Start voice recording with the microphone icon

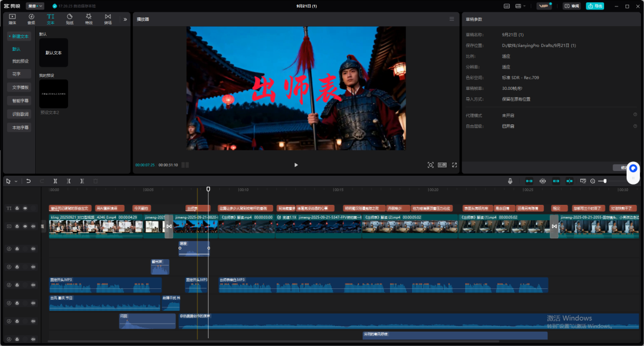tap(510, 181)
